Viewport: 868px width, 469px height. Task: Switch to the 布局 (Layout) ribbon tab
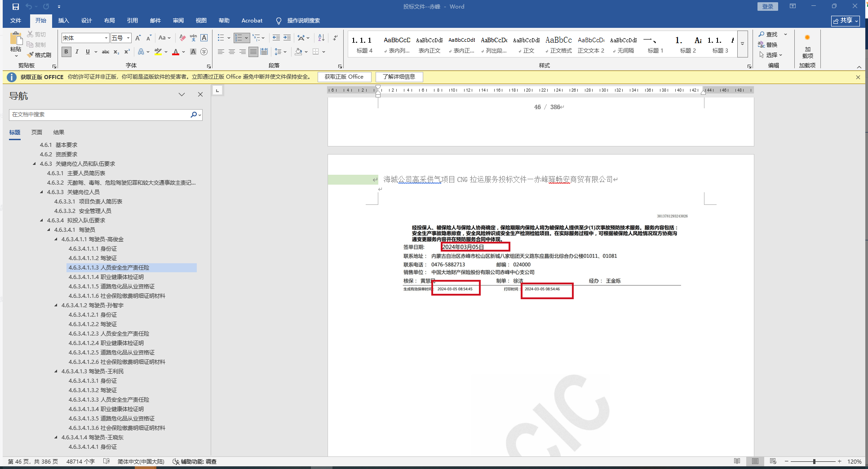click(x=110, y=21)
